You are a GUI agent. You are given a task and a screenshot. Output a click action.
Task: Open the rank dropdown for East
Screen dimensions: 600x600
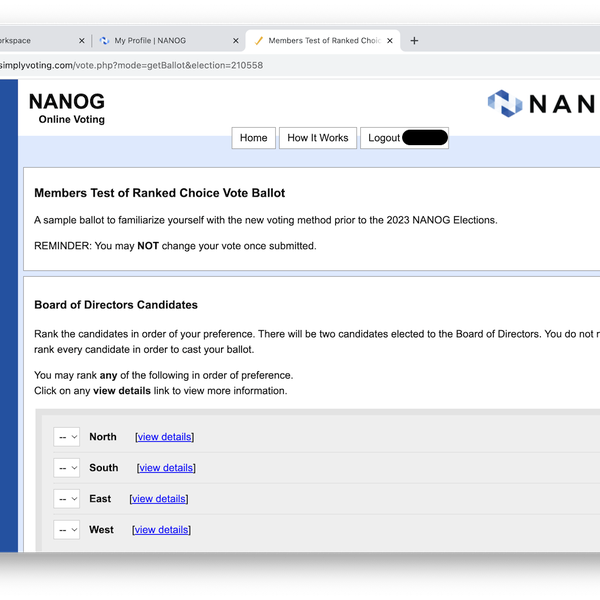(67, 499)
